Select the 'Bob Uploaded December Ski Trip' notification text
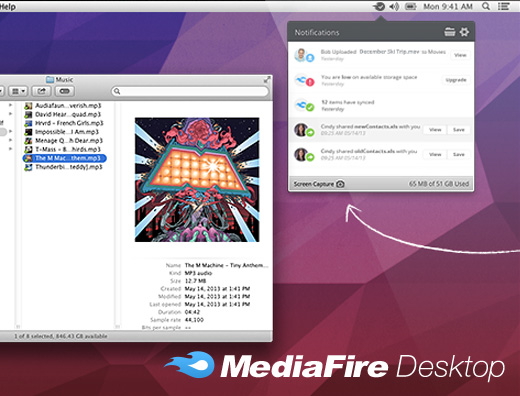This screenshot has width=520, height=396. pyautogui.click(x=383, y=52)
